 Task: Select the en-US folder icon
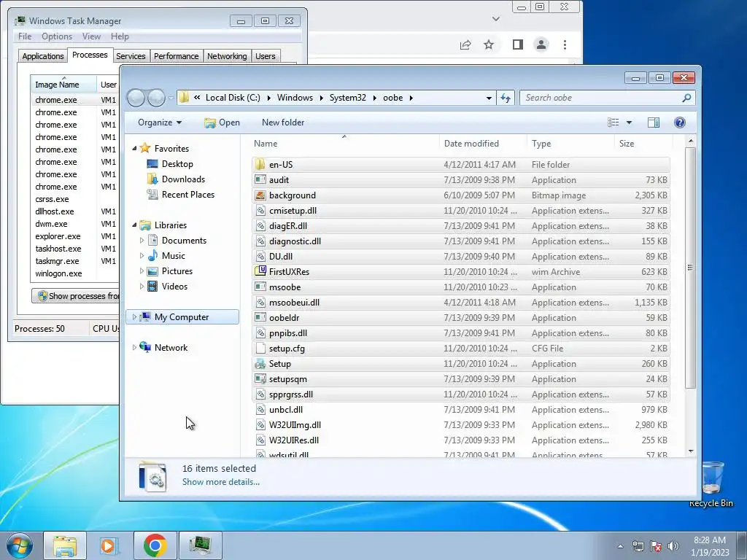pyautogui.click(x=260, y=165)
